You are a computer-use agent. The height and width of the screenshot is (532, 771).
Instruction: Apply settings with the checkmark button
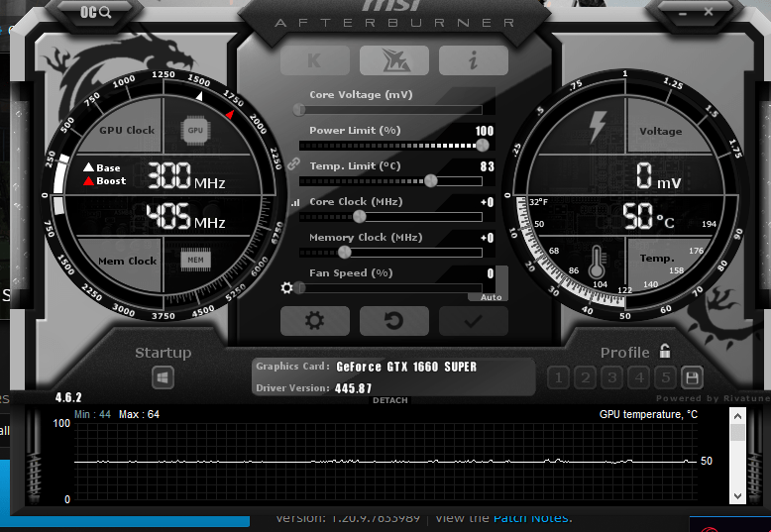point(474,321)
